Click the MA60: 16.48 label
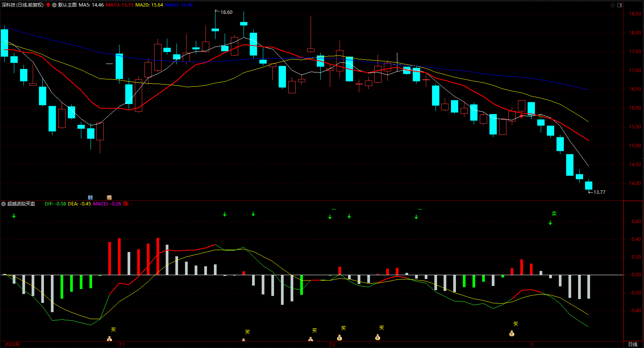This screenshot has height=348, width=644. [x=179, y=5]
